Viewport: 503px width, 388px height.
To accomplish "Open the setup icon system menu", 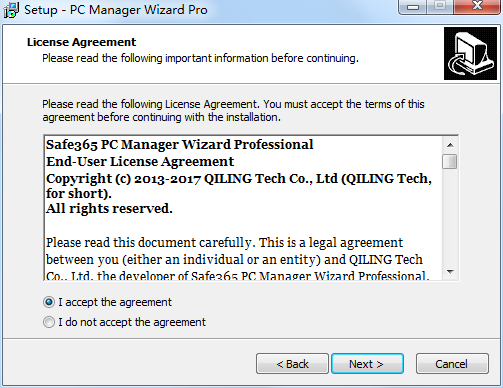I will click(x=11, y=10).
